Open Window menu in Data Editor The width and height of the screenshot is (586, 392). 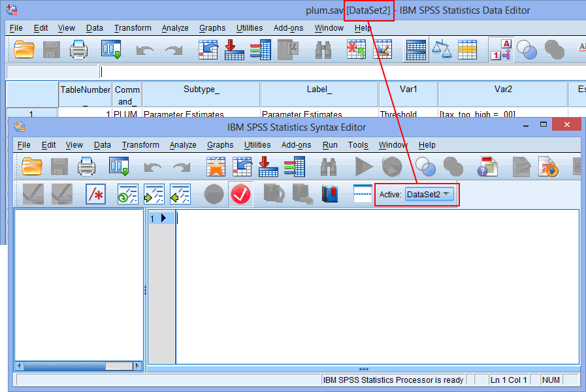click(329, 28)
